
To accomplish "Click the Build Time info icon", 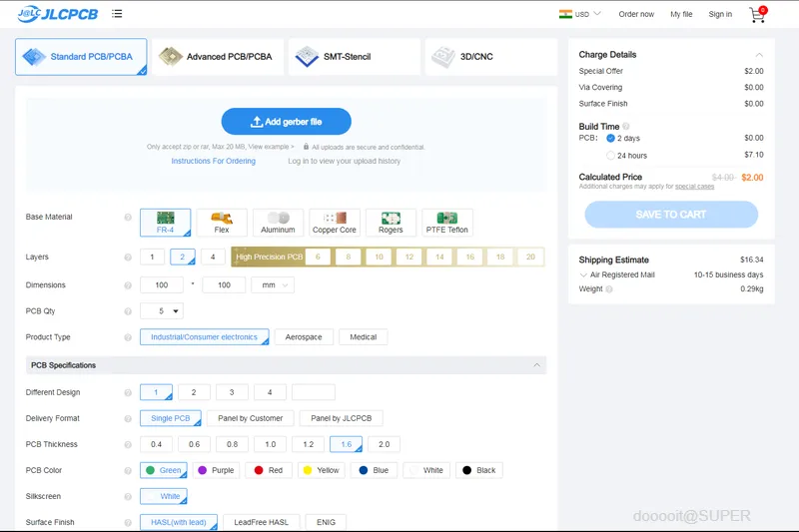I will [626, 126].
